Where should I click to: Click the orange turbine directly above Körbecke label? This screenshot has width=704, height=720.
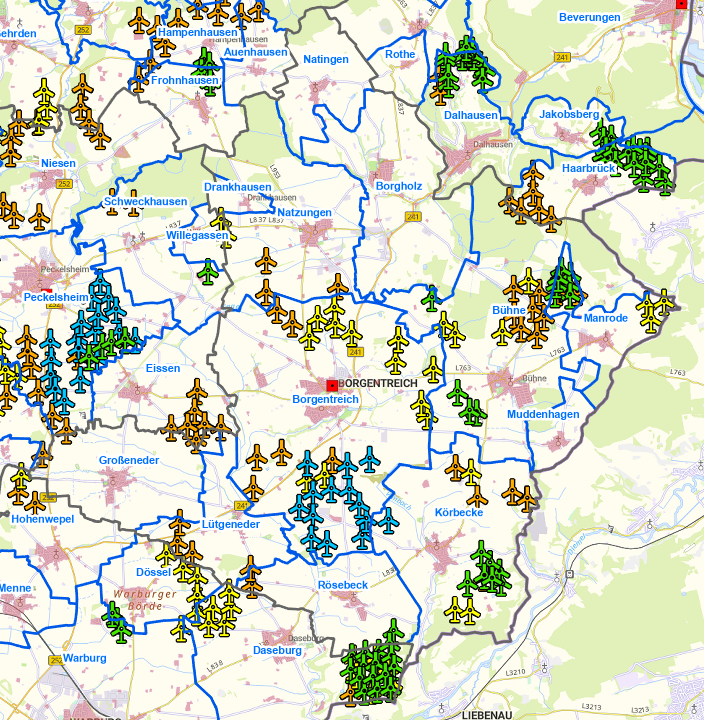[477, 496]
